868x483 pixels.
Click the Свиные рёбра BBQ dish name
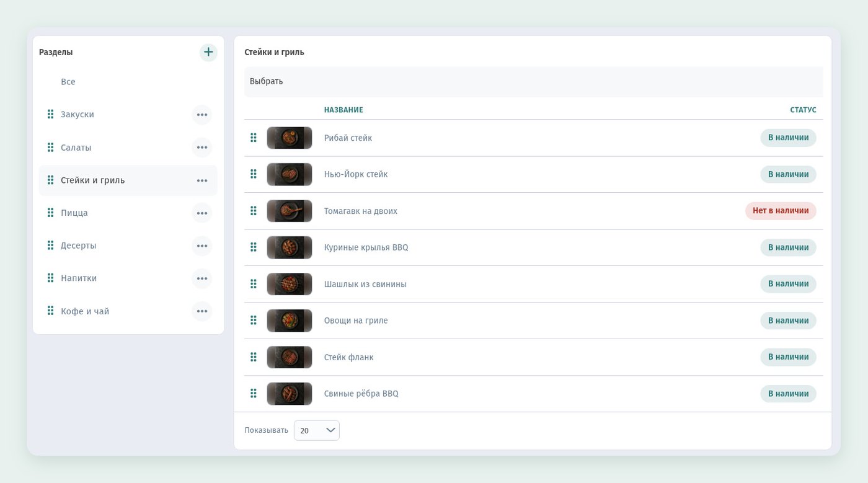coord(361,394)
